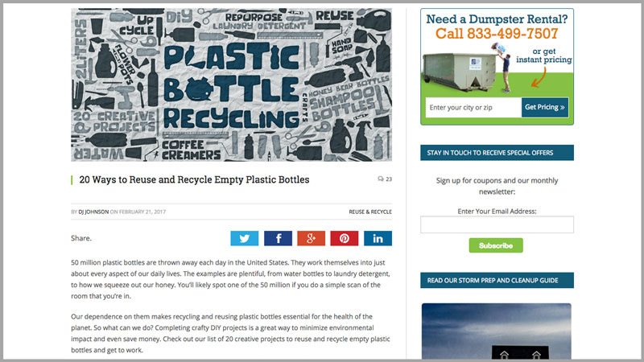The image size is (644, 362).
Task: Share the article on Facebook
Action: tap(278, 238)
